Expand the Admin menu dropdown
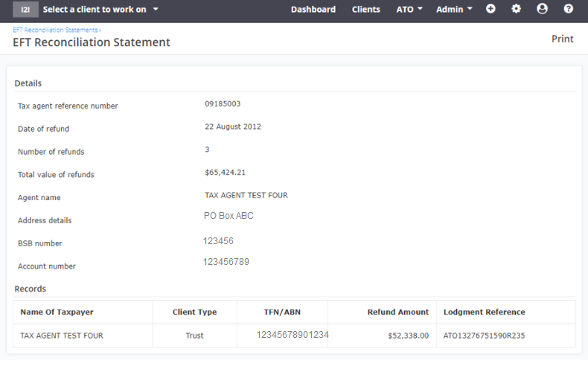This screenshot has width=588, height=384. 454,10
